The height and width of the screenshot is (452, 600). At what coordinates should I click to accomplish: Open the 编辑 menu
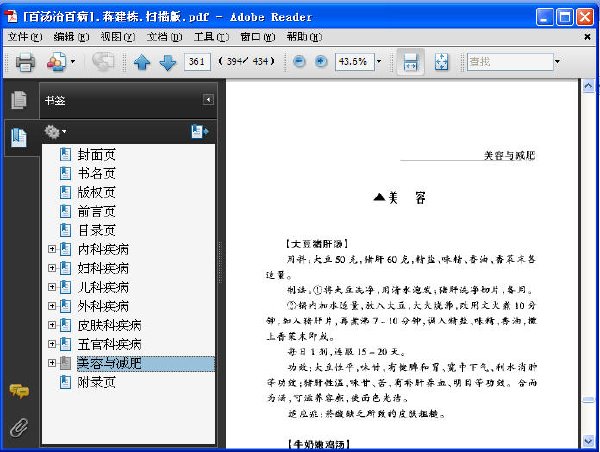71,37
